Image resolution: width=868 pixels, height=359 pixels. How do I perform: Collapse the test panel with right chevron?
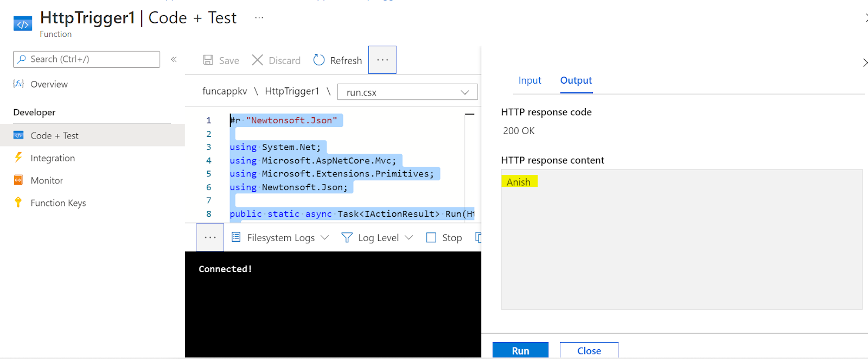pos(865,63)
